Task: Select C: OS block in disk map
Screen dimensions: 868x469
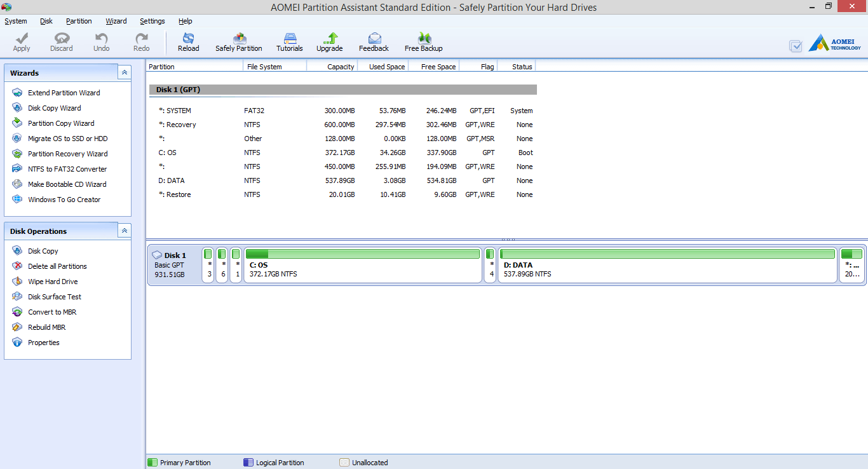Action: coord(363,264)
